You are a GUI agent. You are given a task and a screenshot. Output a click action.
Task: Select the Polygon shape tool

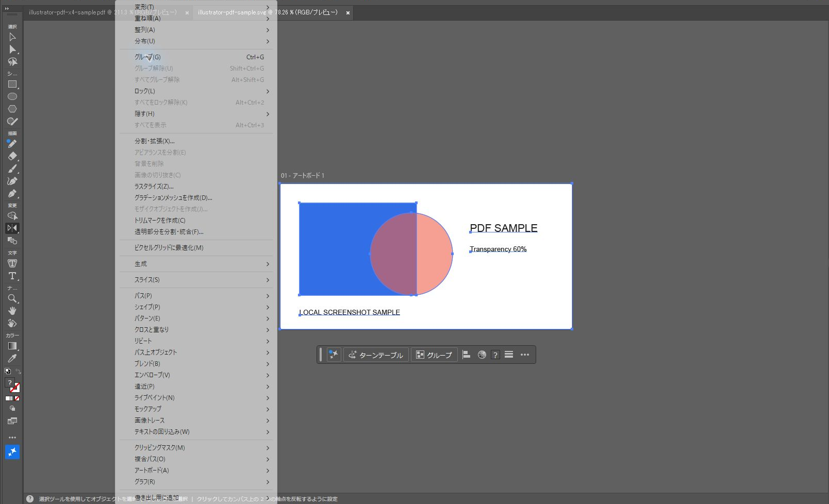pos(12,109)
